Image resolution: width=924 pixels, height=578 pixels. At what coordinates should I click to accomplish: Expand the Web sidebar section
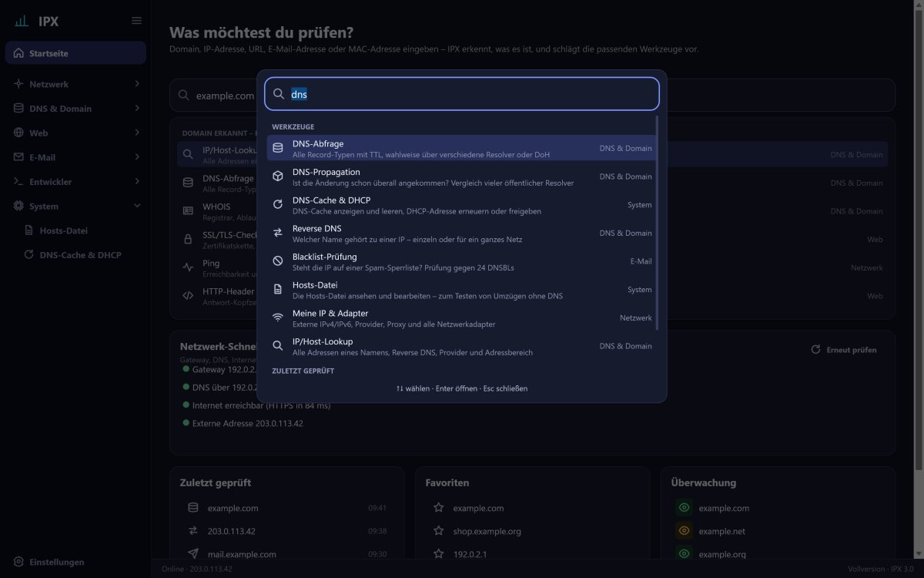tap(75, 133)
